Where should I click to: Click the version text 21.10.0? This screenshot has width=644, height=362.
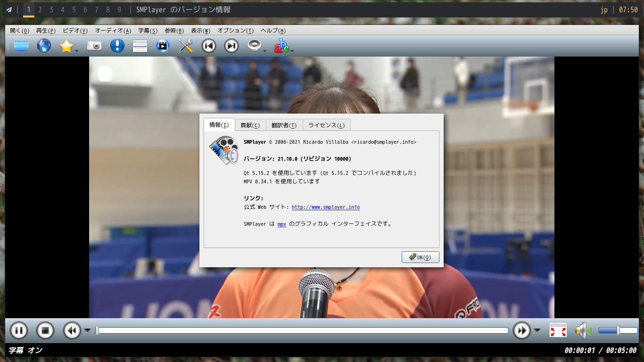point(288,159)
